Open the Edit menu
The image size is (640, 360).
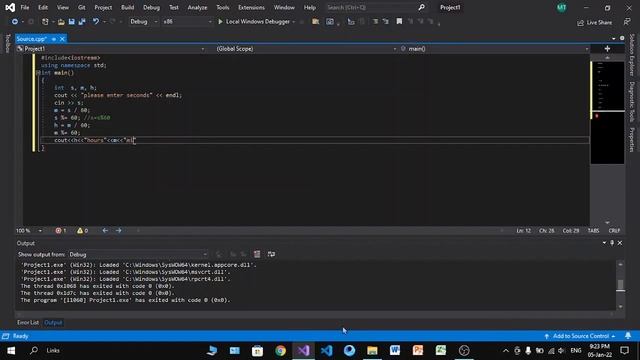[x=43, y=7]
